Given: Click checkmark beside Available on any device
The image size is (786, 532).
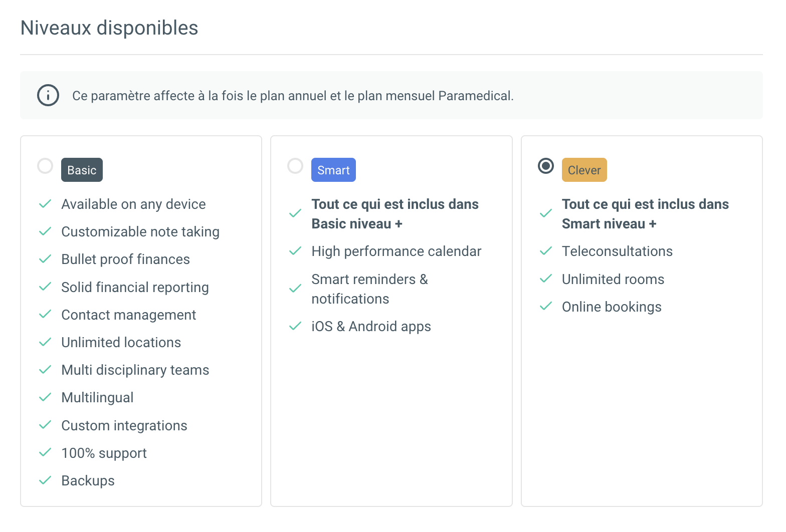Looking at the screenshot, I should coord(45,204).
